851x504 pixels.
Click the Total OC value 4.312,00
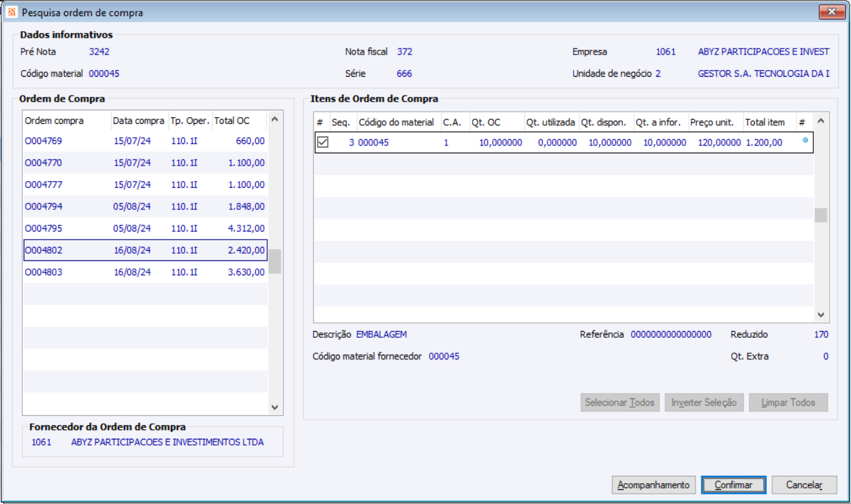tap(246, 228)
